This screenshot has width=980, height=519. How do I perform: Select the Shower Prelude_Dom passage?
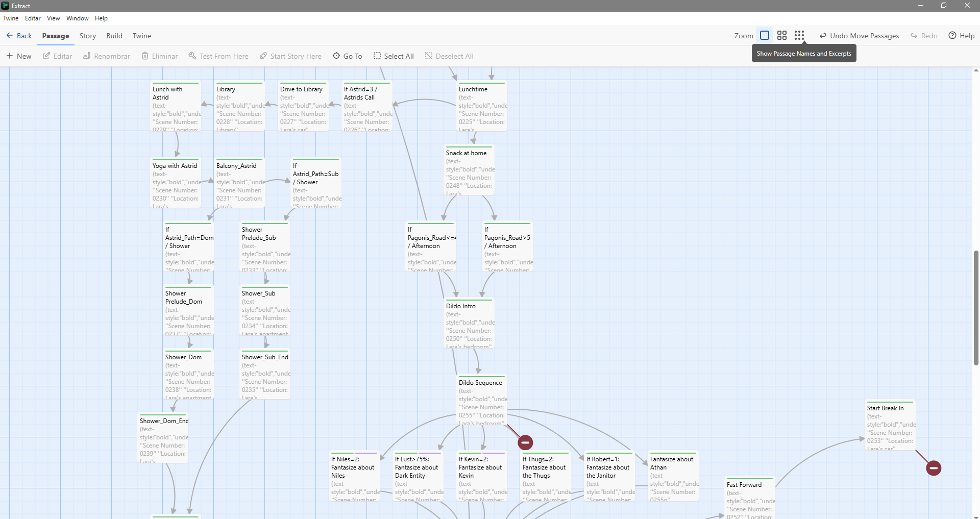click(188, 310)
